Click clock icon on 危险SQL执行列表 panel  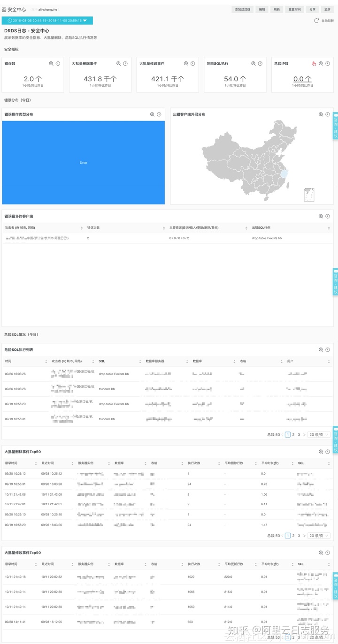tap(328, 349)
